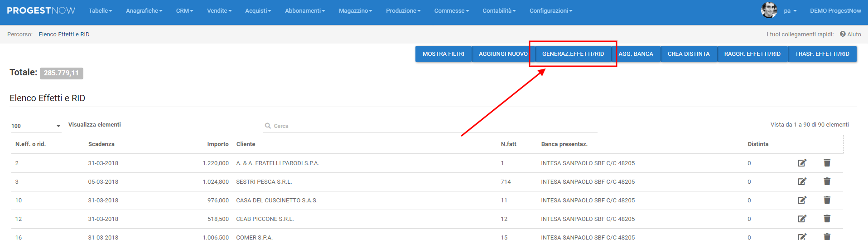This screenshot has height=240, width=868.
Task: Open the 'pa' user account dropdown
Action: [790, 10]
